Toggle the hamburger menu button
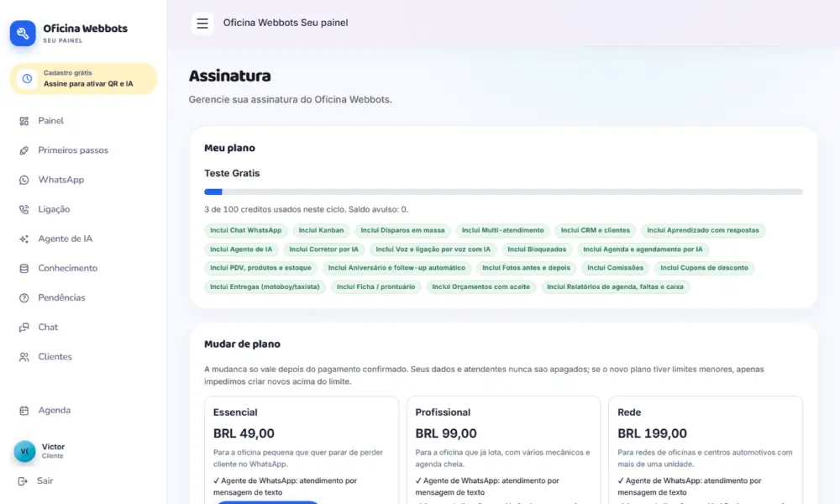Image resolution: width=840 pixels, height=504 pixels. pyautogui.click(x=202, y=23)
